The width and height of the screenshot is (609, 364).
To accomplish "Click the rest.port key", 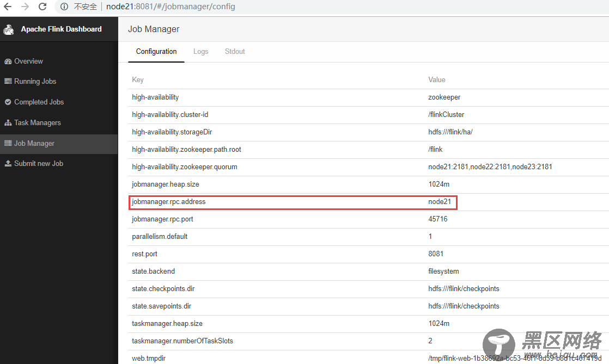I will pos(144,254).
